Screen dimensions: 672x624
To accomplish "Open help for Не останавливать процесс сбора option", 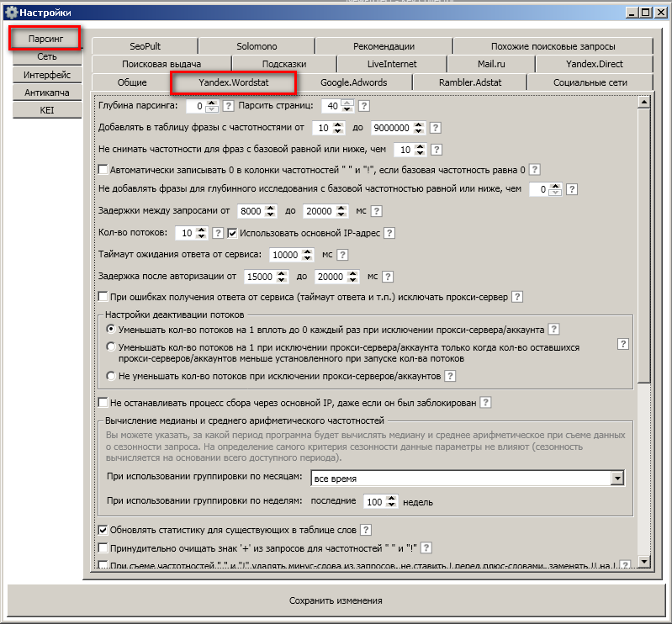I will coord(485,403).
